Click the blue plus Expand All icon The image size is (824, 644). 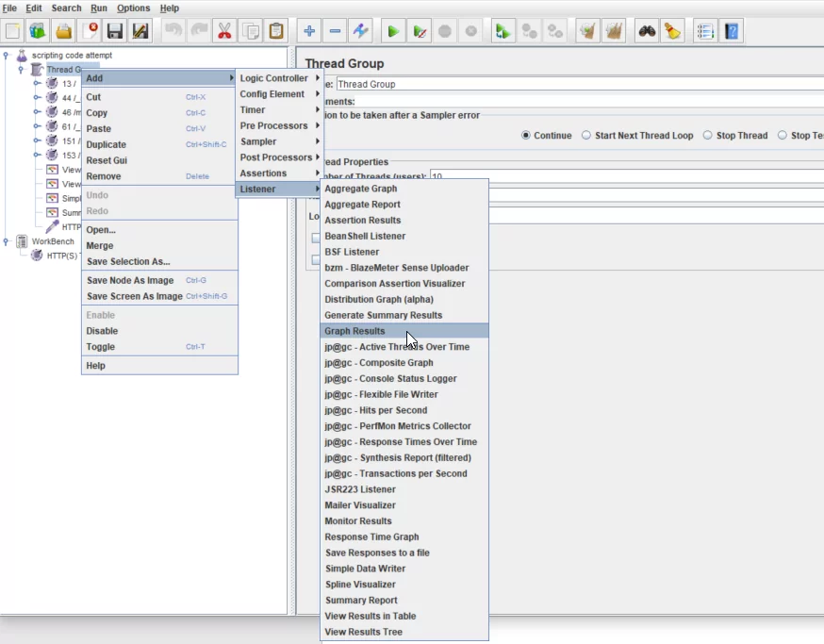[309, 31]
